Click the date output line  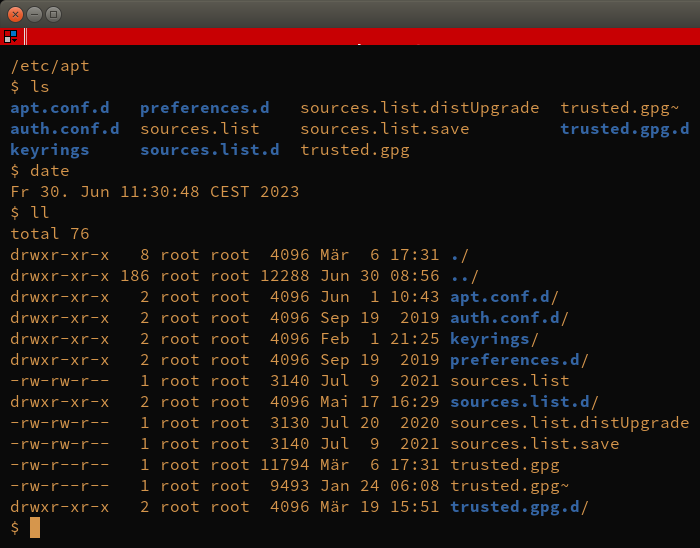pyautogui.click(x=154, y=192)
